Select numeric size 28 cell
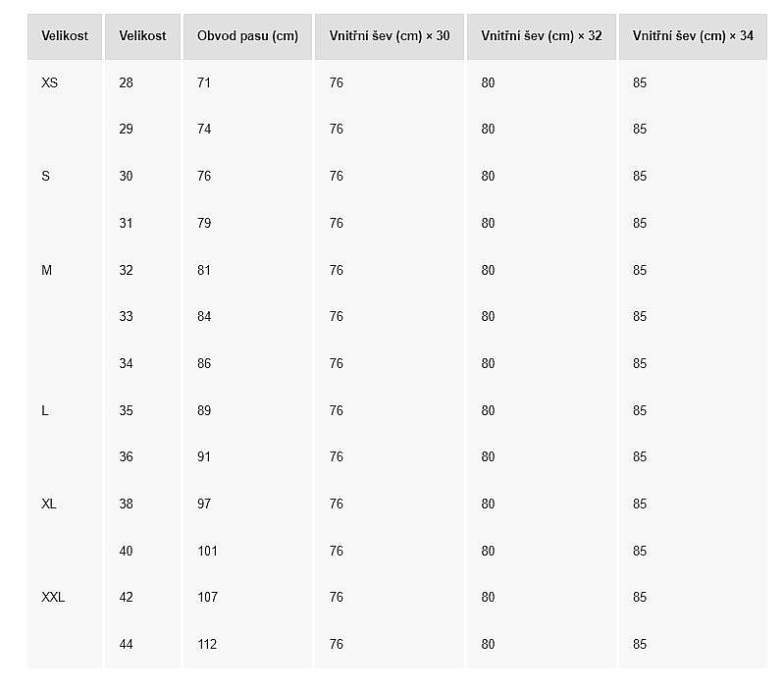784x690 pixels. click(126, 83)
